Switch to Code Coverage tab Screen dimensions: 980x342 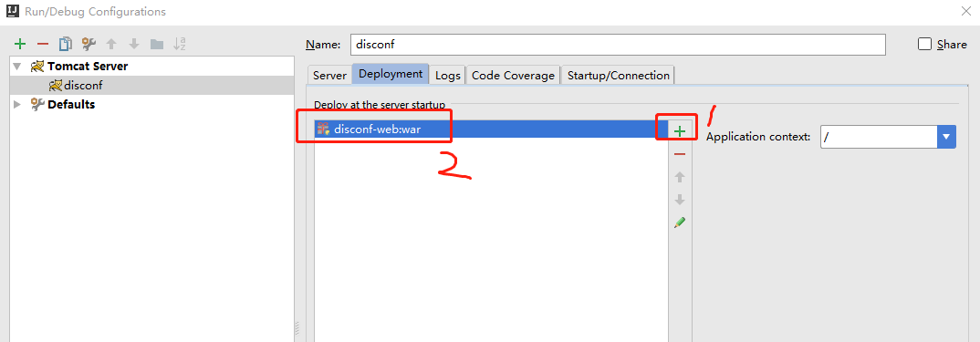(513, 75)
